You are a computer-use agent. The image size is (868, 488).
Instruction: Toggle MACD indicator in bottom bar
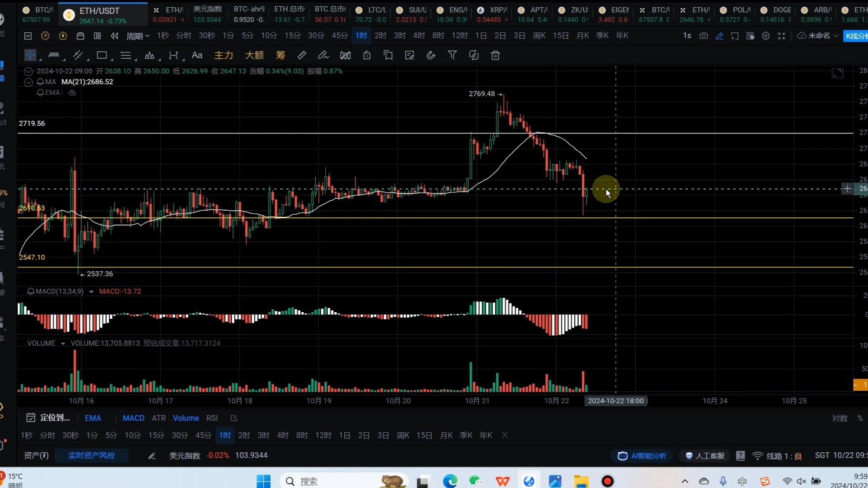tap(134, 418)
